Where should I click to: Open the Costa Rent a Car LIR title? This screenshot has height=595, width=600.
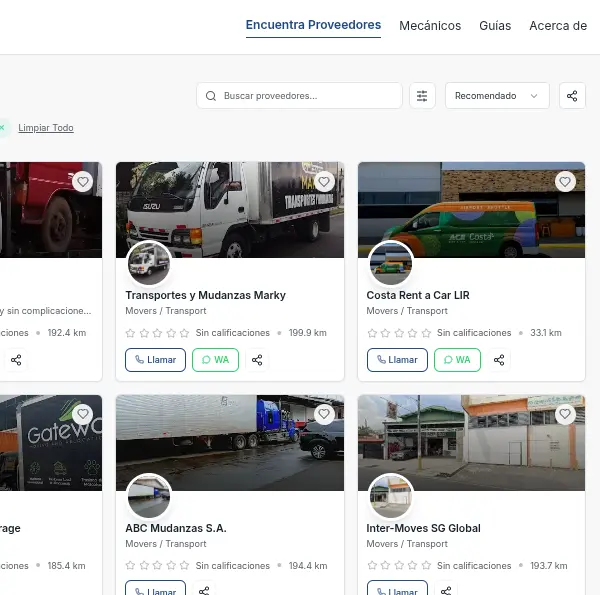[418, 295]
